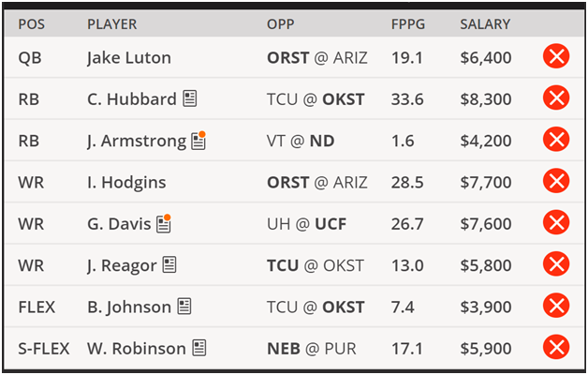Remove Jake Luton from the lineup

[556, 57]
